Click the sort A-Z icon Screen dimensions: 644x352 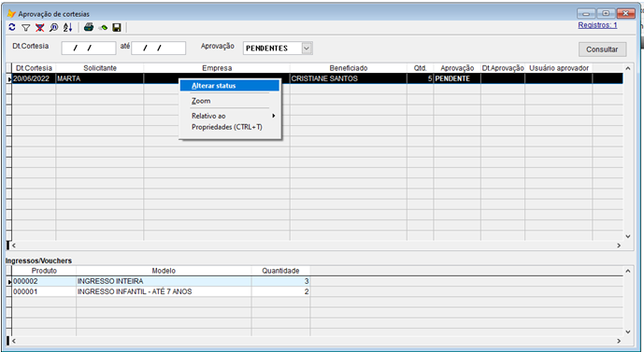click(x=68, y=27)
